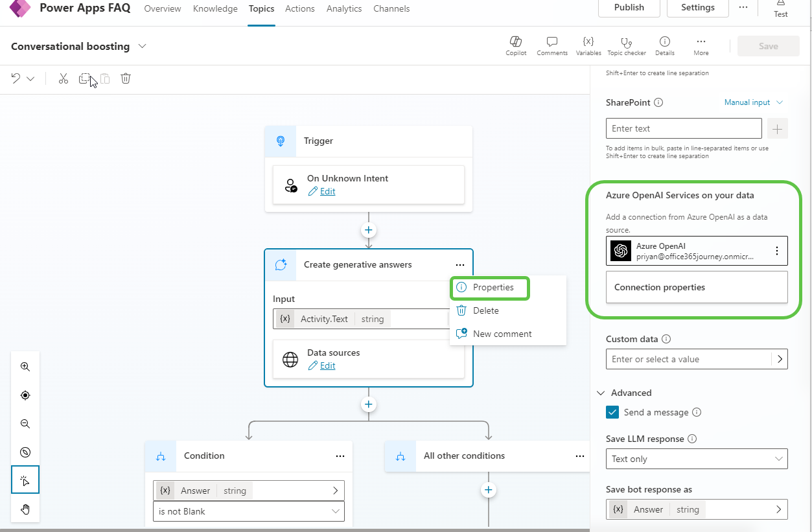Viewport: 812px width, 532px height.
Task: Open the Save LLM response dropdown
Action: [696, 459]
